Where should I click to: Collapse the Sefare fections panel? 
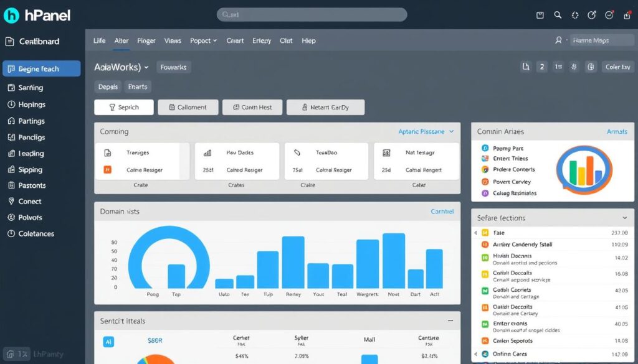click(624, 218)
